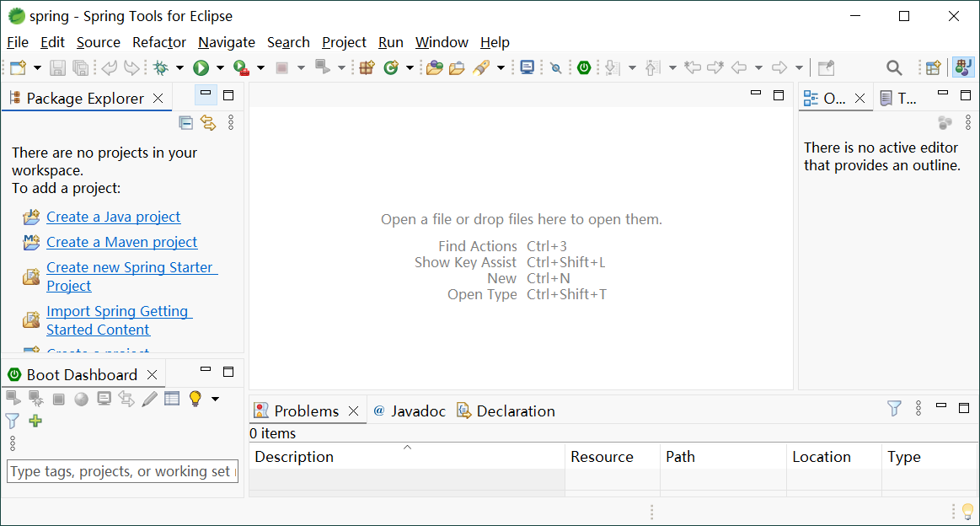Click the green plus icon in Boot Dashboard

click(x=35, y=421)
